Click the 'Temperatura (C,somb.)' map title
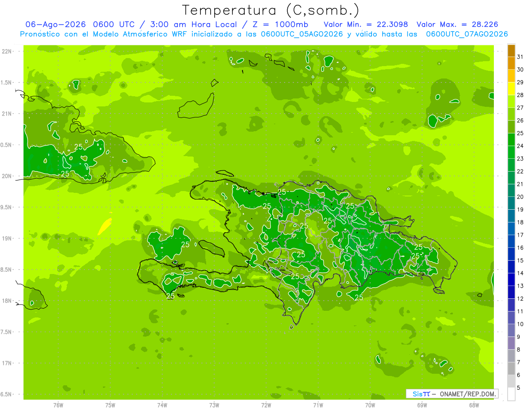 [270, 10]
